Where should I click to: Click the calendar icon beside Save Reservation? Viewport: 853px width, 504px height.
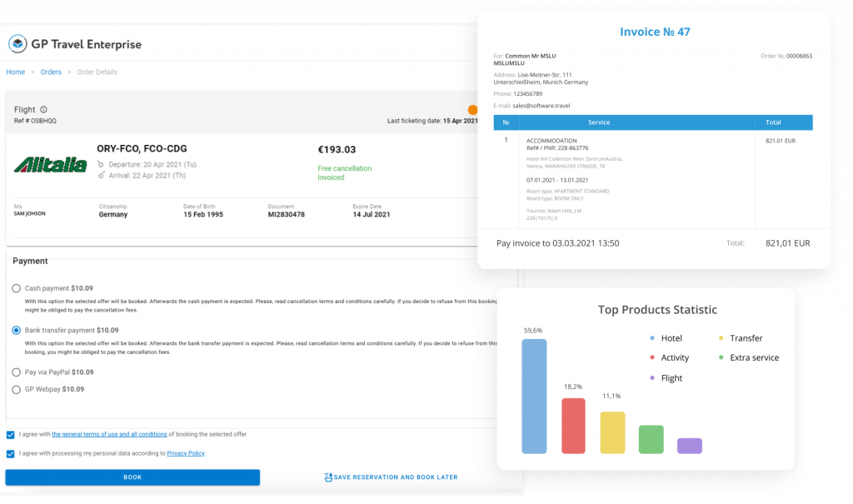[x=328, y=477]
